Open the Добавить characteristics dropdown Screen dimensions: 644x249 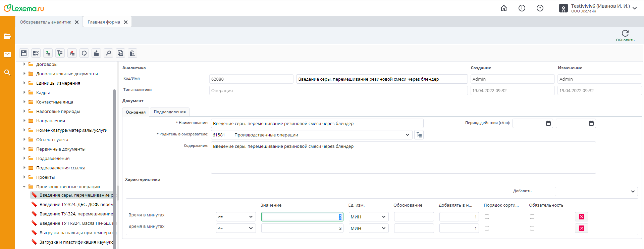596,191
